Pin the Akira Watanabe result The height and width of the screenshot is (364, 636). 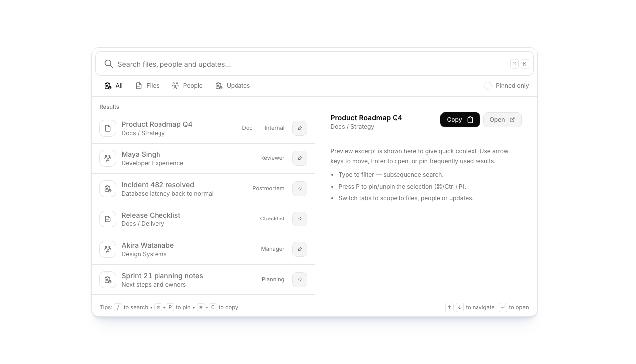[x=299, y=249]
